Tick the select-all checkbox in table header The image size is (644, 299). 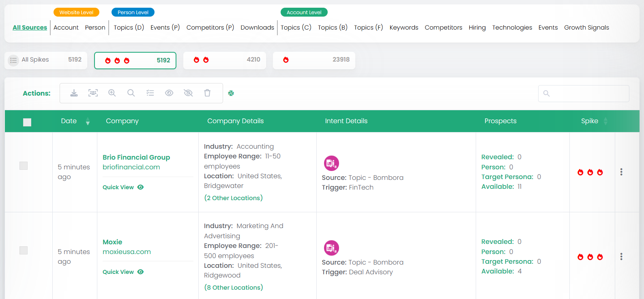(27, 122)
